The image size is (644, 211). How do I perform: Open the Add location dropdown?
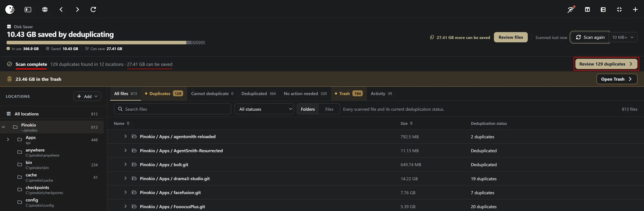coord(87,96)
